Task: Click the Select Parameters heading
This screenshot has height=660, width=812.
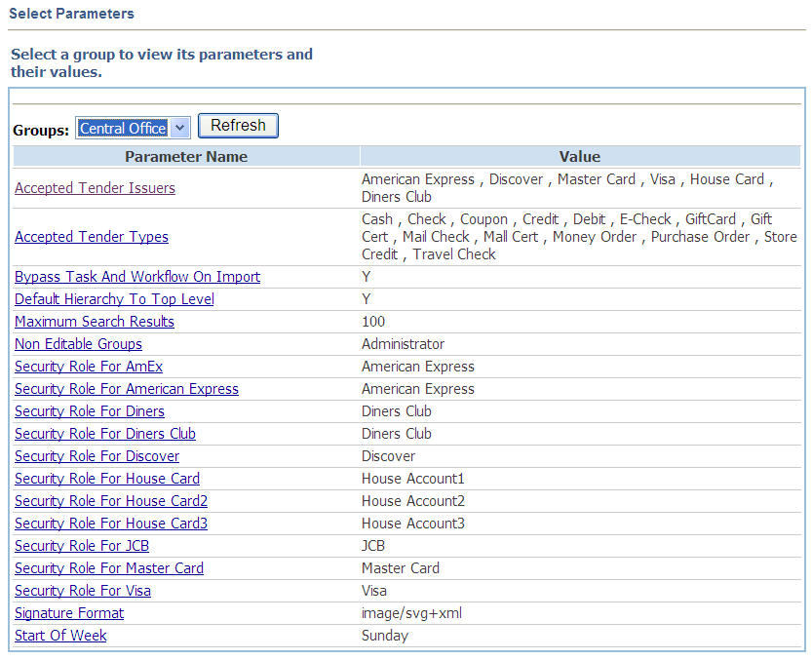Action: [71, 14]
